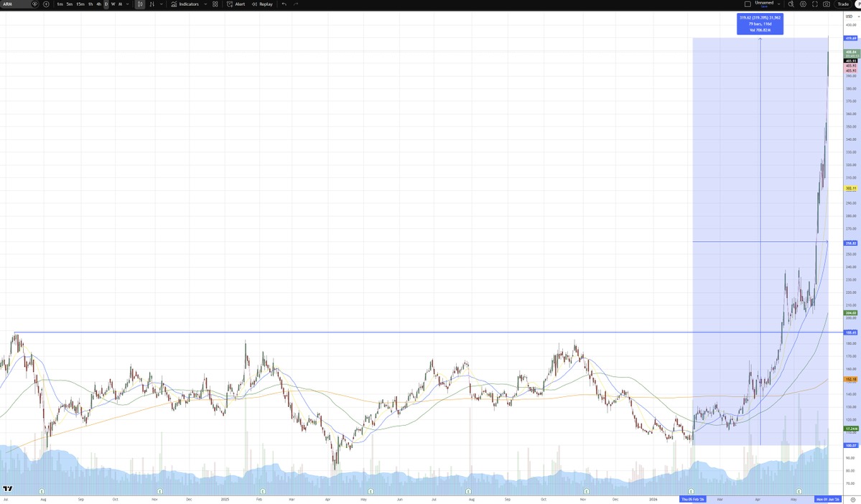This screenshot has height=504, width=861.
Task: Click the 2025 label on time axis
Action: point(225,500)
